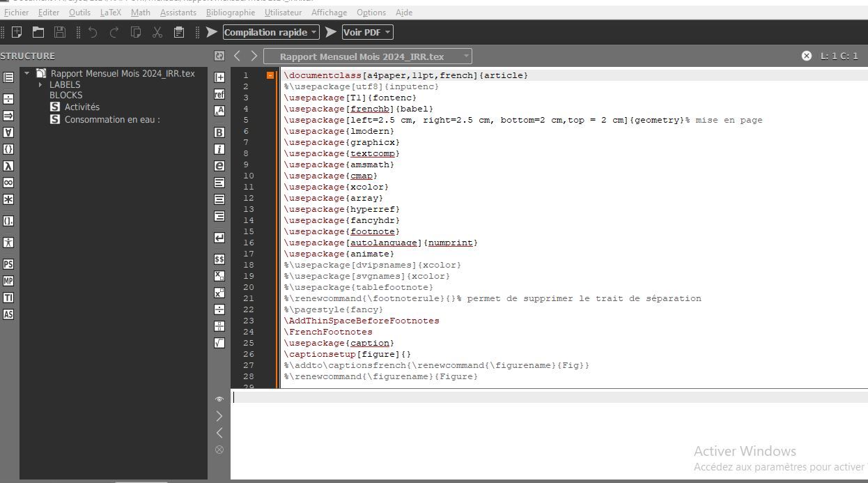
Task: Open the LaTeX menu
Action: [110, 13]
